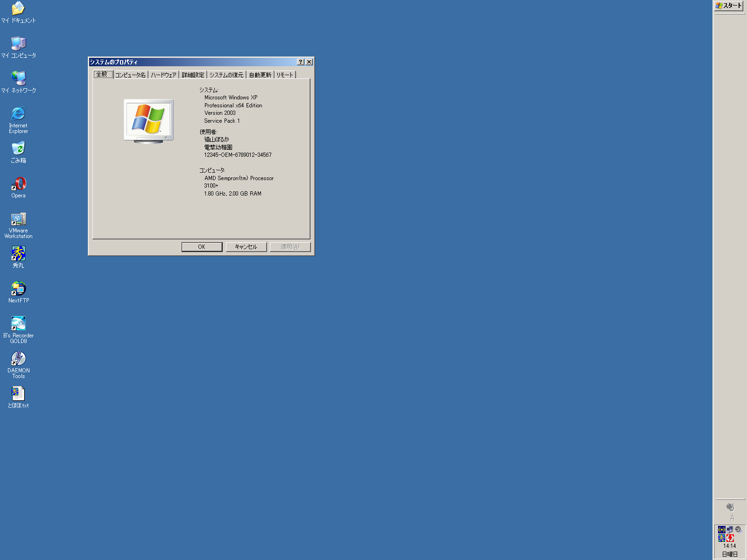Click the 電撃幼稚園 organization text
Screen dimensions: 747x560
(x=218, y=147)
